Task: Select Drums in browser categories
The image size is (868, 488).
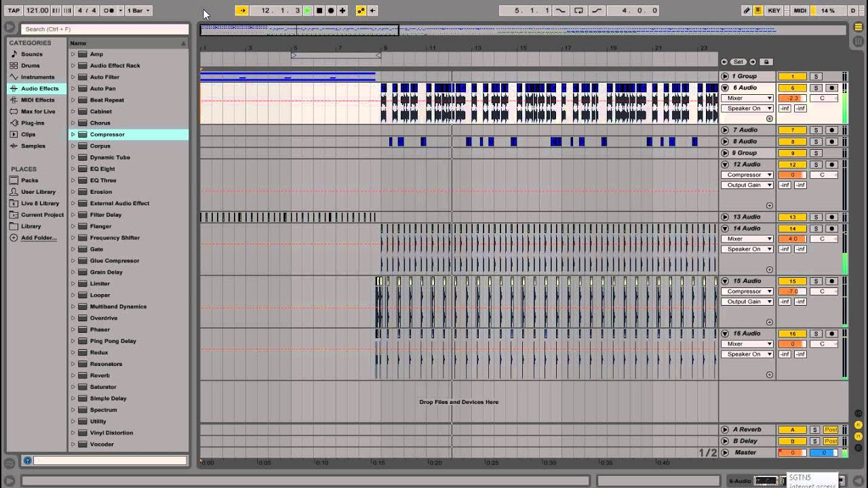Action: pos(30,66)
